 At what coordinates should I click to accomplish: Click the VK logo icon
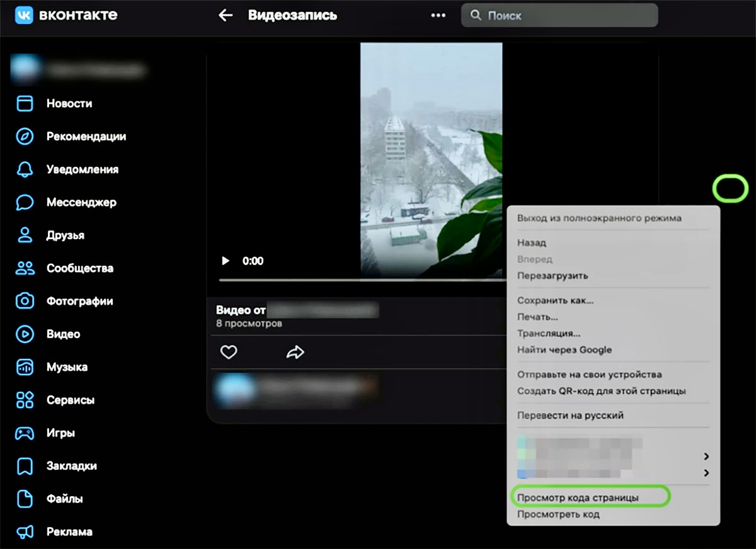pos(25,15)
